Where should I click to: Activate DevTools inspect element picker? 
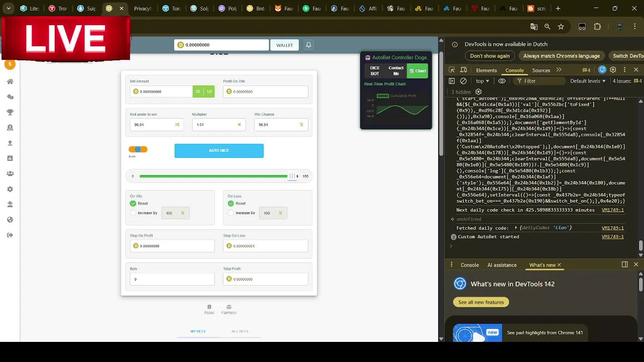(x=452, y=70)
